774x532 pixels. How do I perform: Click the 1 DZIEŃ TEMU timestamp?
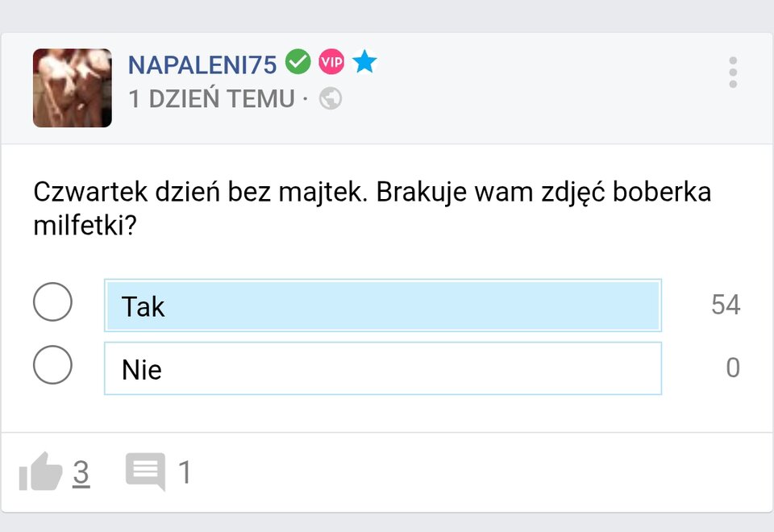pyautogui.click(x=211, y=98)
